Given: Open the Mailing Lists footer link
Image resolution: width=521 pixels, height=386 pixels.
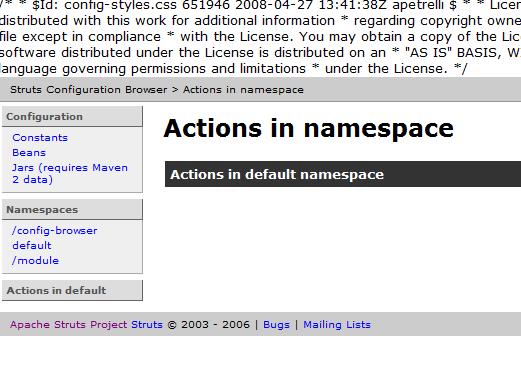Looking at the screenshot, I should pyautogui.click(x=337, y=325).
